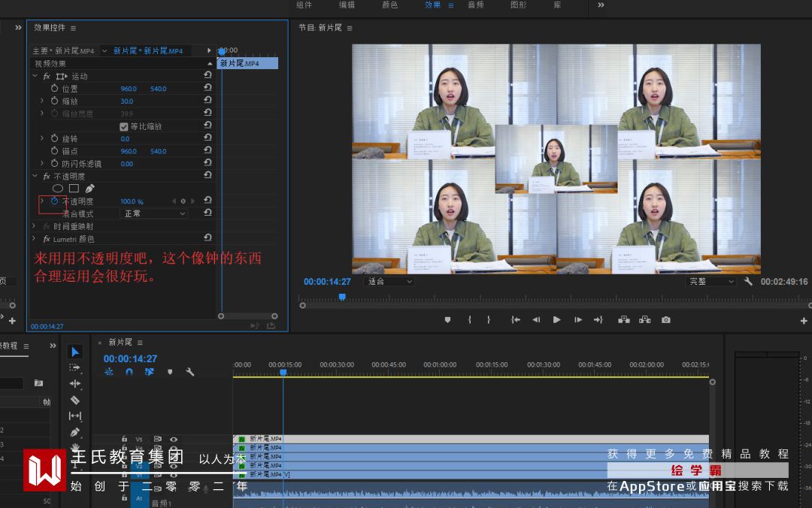Reset the 旋转 parameter
Viewport: 812px width, 508px height.
coord(208,138)
